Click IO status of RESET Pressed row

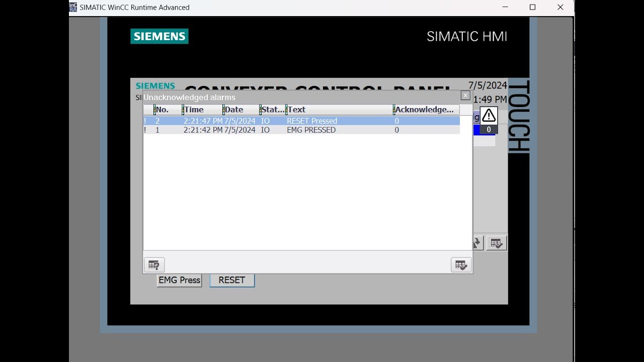pos(265,121)
